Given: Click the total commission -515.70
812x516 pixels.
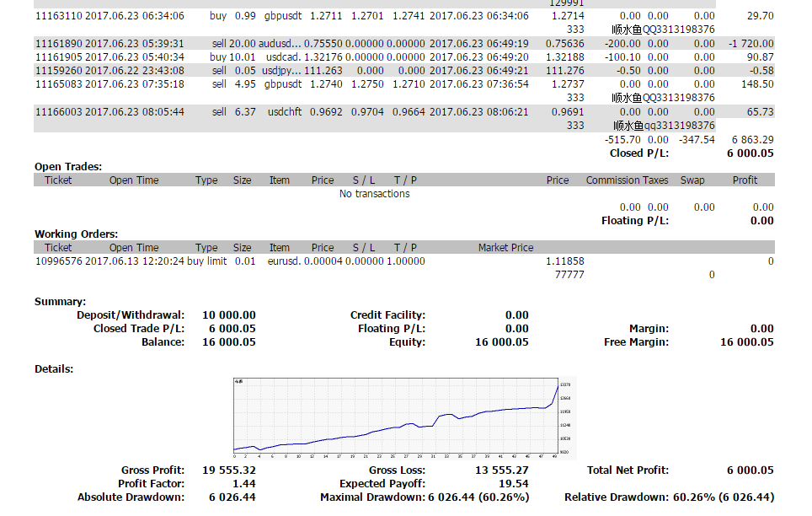Looking at the screenshot, I should pyautogui.click(x=622, y=140).
